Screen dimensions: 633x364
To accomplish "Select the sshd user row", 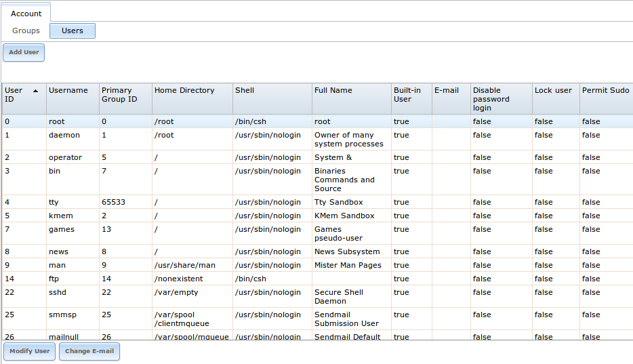I will (58, 293).
